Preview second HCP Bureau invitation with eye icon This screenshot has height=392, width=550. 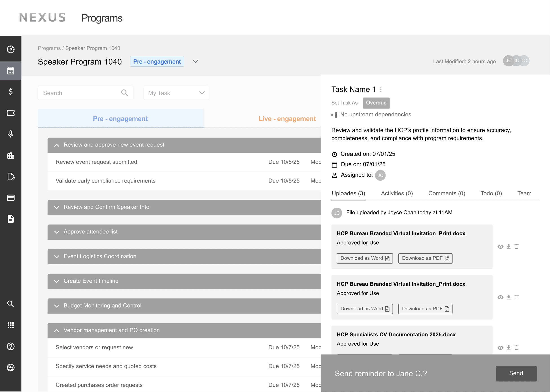(x=500, y=297)
